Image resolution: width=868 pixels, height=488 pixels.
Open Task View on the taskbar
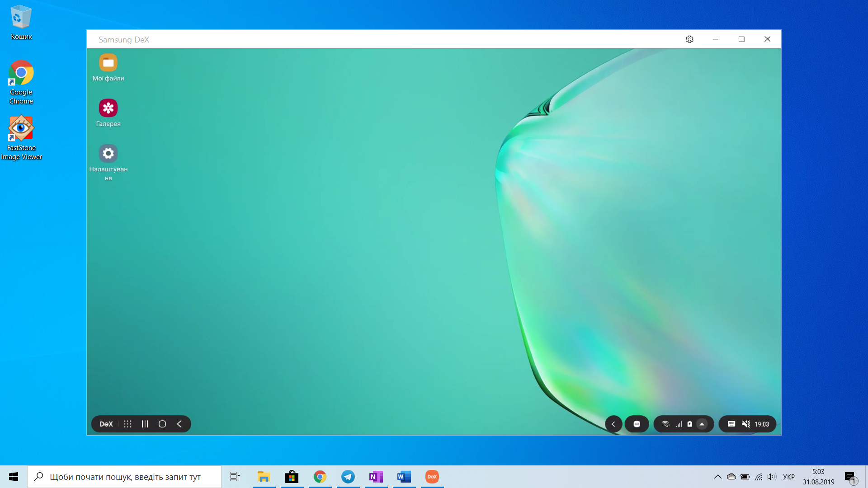pos(235,477)
